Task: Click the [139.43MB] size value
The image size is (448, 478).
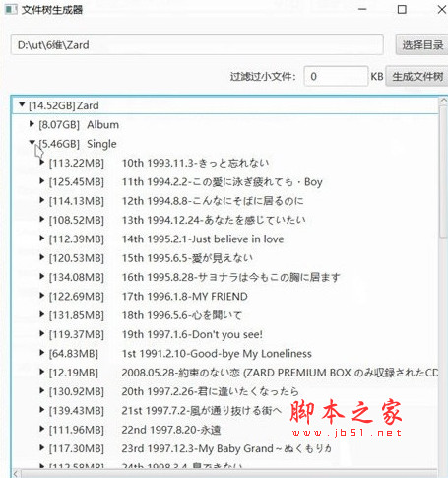Action: [77, 410]
